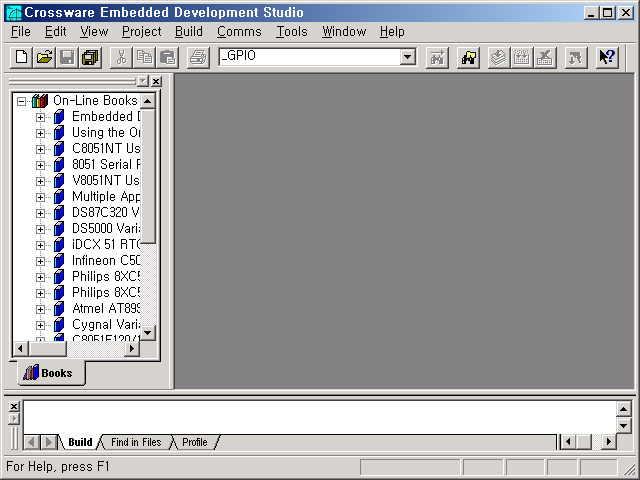Screen dimensions: 640x480
Task: Close the output pane with X
Action: tap(14, 407)
